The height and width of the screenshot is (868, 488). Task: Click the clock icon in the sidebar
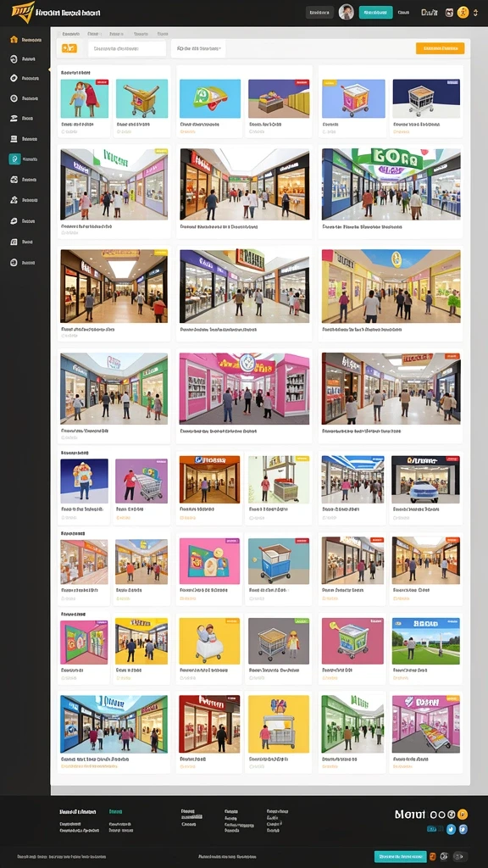(14, 98)
